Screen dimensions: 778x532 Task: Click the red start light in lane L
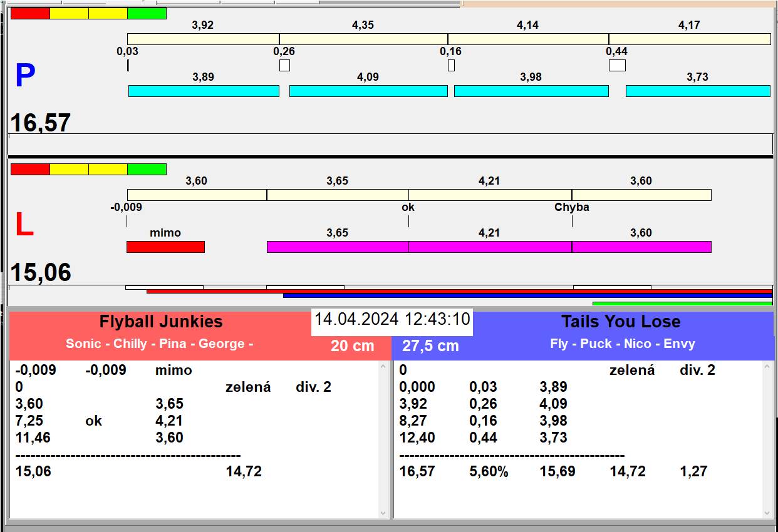pos(30,169)
